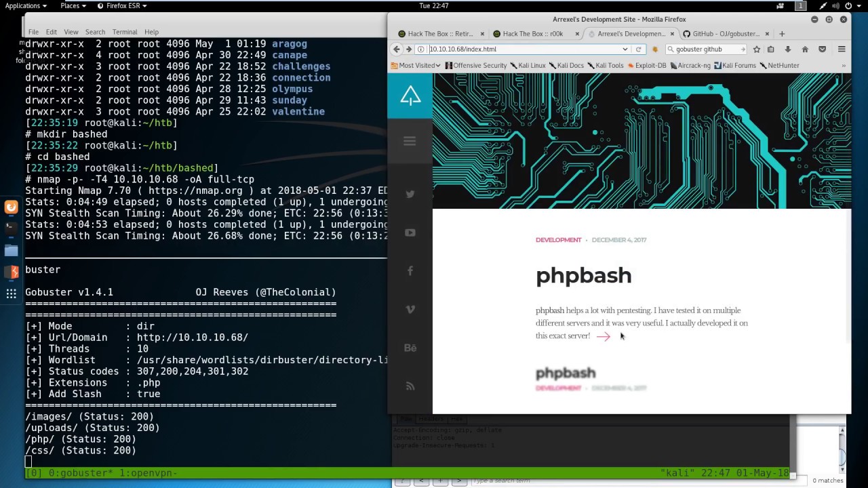Click the phpbash post heading
The image size is (868, 488).
(583, 275)
